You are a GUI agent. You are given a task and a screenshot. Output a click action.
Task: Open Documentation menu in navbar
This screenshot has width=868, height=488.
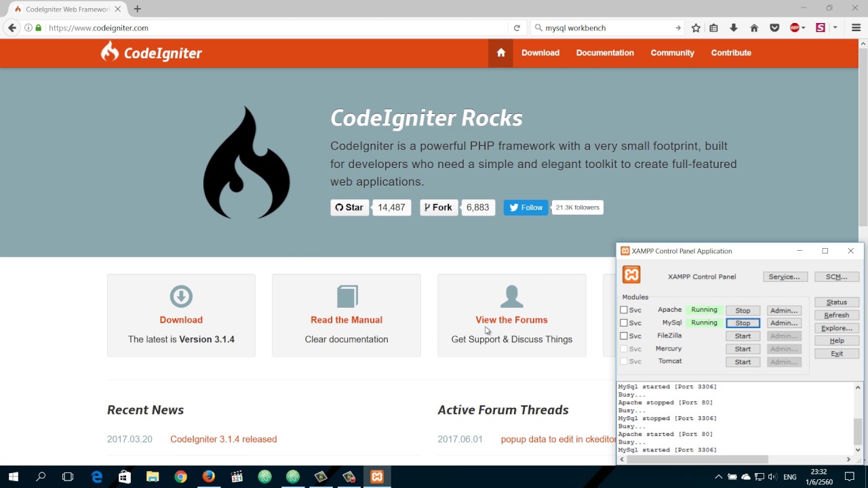[x=605, y=53]
